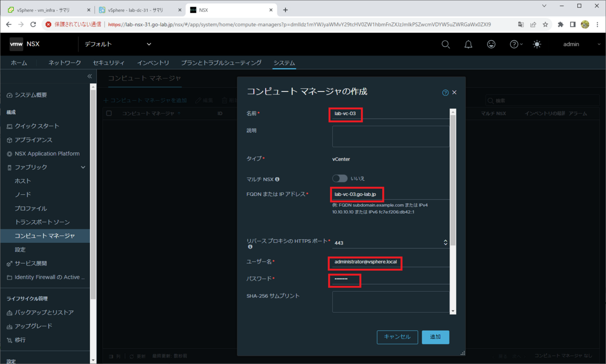This screenshot has height=364, width=606.
Task: Click the feedback smiley icon
Action: 491,44
